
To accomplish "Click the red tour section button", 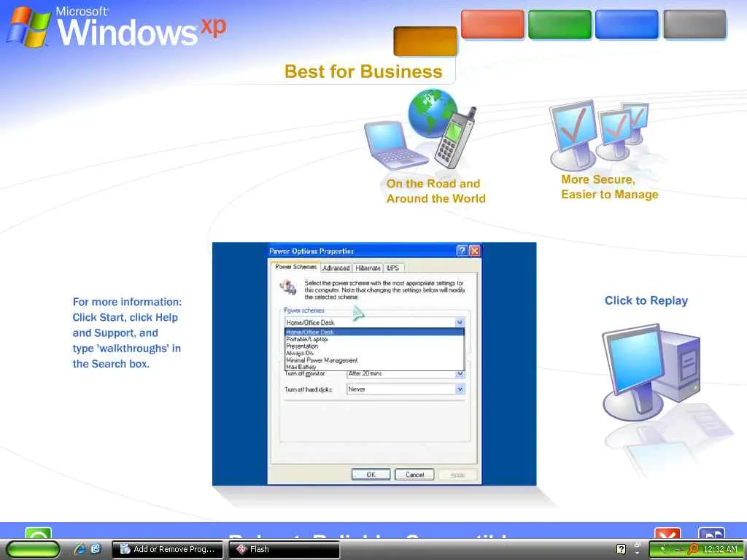I will pyautogui.click(x=492, y=24).
